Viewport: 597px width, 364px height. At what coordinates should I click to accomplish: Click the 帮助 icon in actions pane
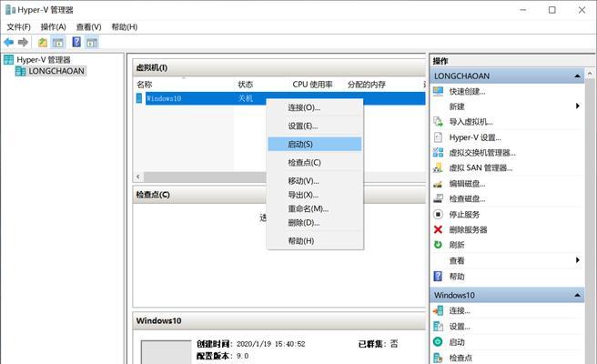pos(439,277)
